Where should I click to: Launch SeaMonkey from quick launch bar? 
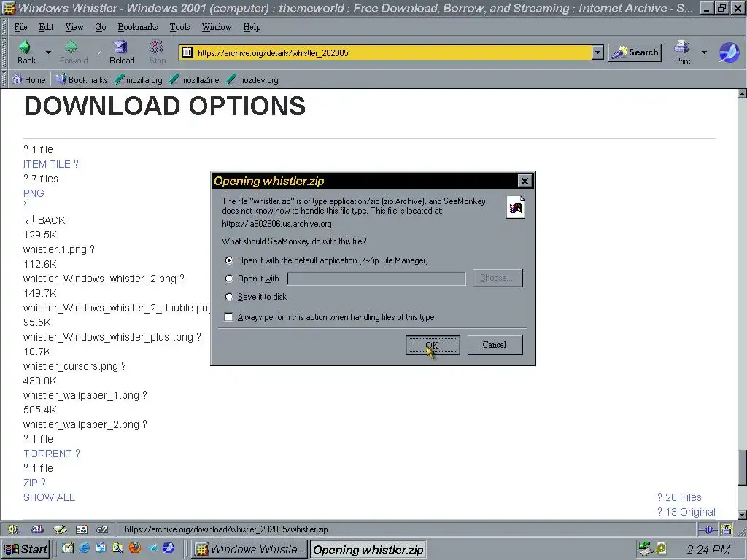point(169,548)
